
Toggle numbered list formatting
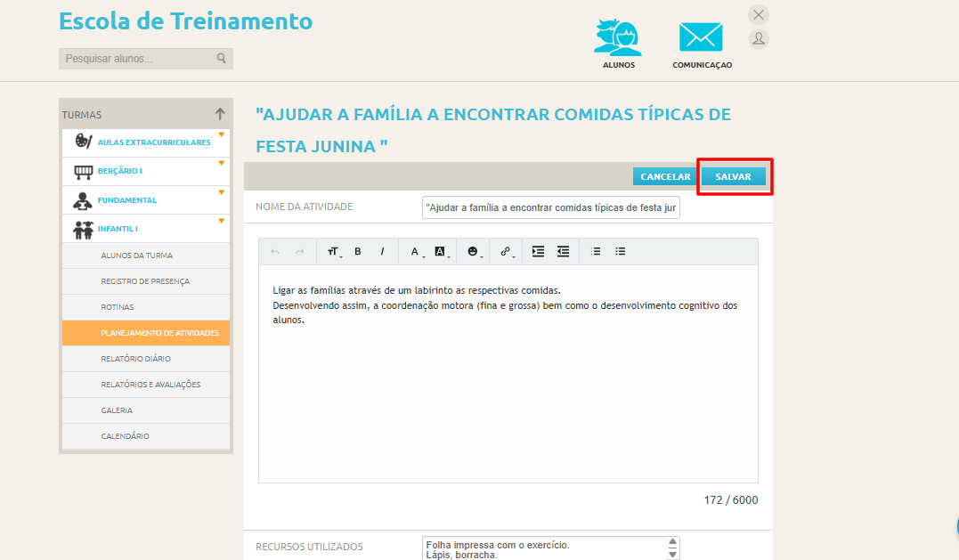click(x=596, y=252)
